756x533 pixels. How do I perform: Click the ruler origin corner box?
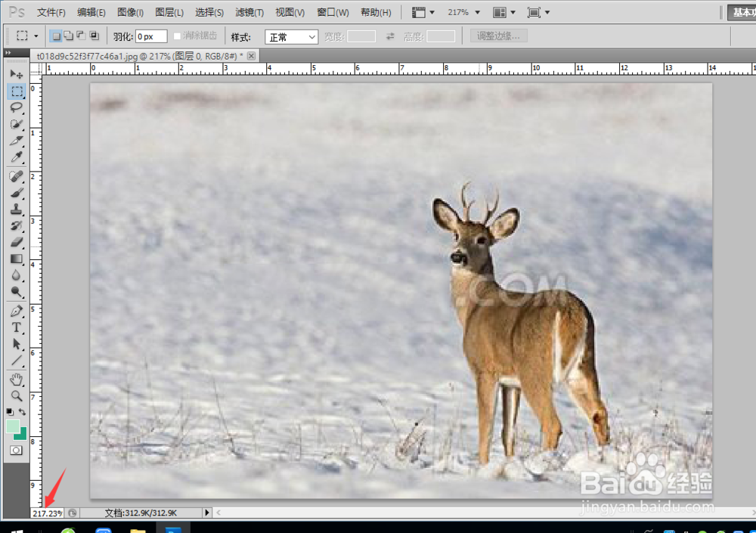[x=36, y=69]
